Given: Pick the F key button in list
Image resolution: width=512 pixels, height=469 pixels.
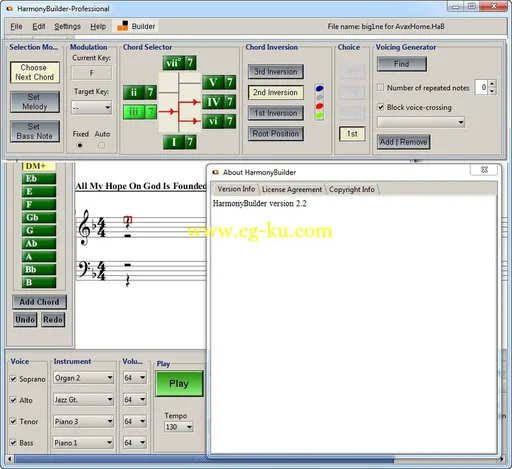Looking at the screenshot, I should [39, 205].
